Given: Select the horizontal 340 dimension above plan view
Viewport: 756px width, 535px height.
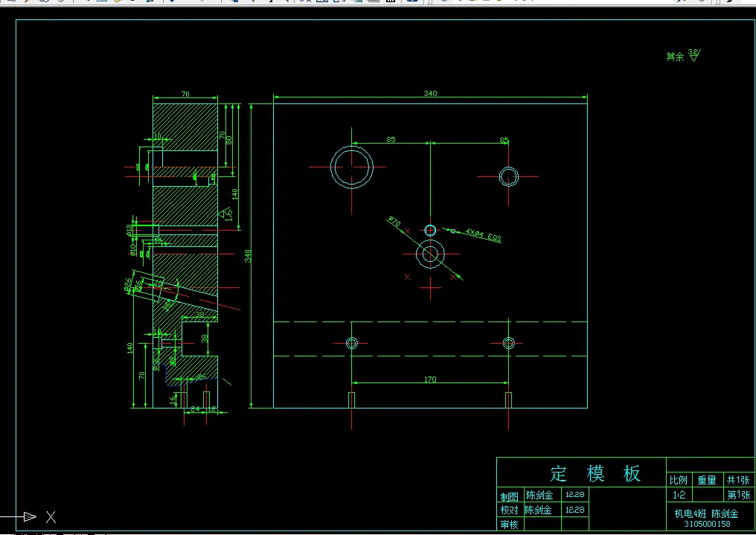Looking at the screenshot, I should 430,93.
